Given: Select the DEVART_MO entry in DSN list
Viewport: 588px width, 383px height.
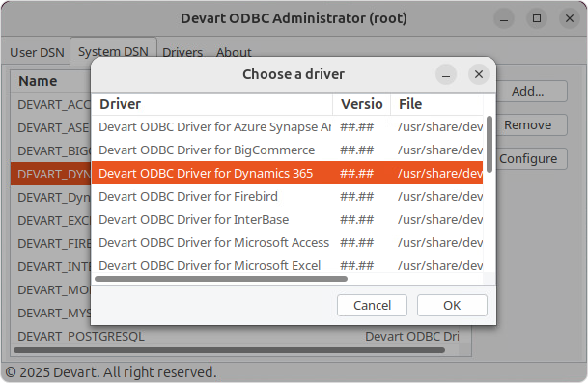Looking at the screenshot, I should pos(51,290).
